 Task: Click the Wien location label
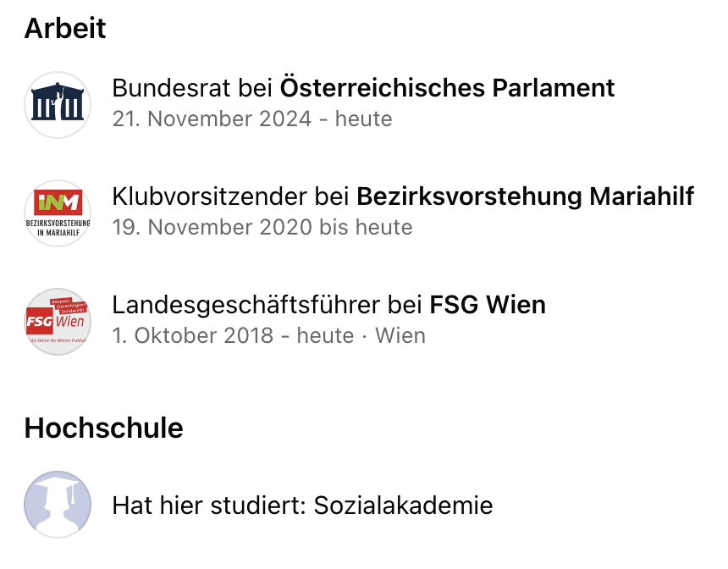point(400,336)
